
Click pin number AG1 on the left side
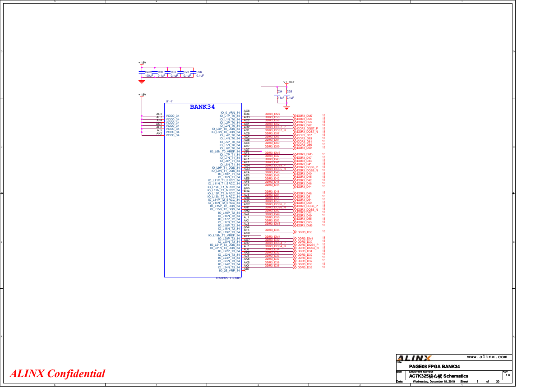(x=159, y=124)
